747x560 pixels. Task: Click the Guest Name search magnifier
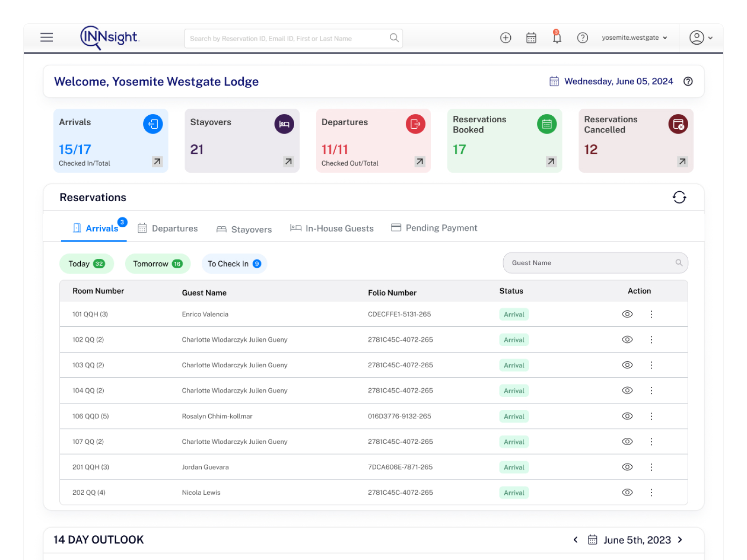tap(679, 263)
